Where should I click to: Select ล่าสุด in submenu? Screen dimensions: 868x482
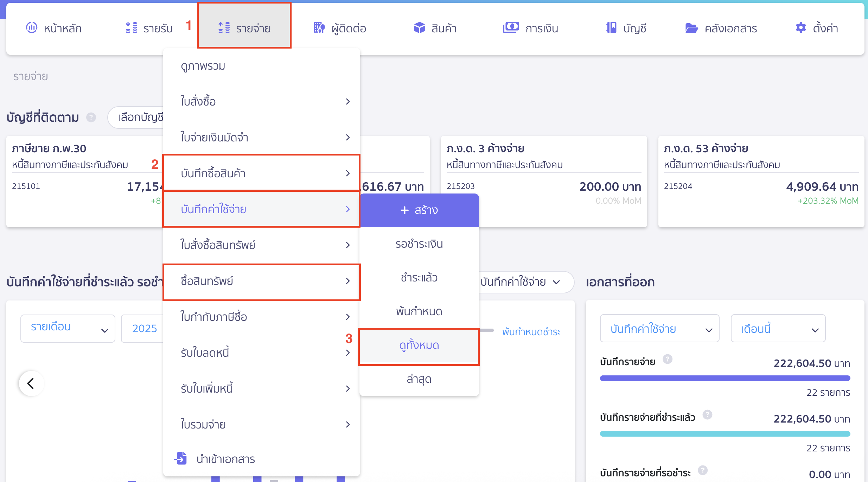click(x=419, y=379)
